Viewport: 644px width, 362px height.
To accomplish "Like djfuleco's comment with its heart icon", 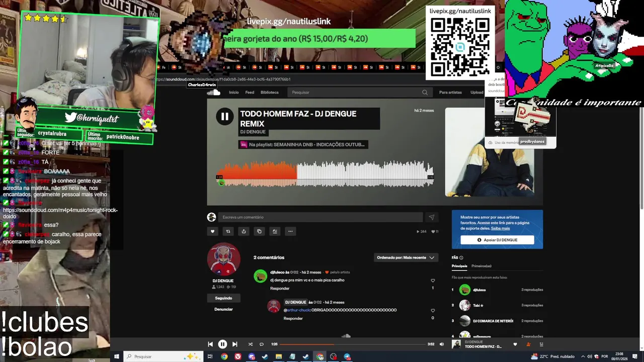I will click(x=433, y=281).
